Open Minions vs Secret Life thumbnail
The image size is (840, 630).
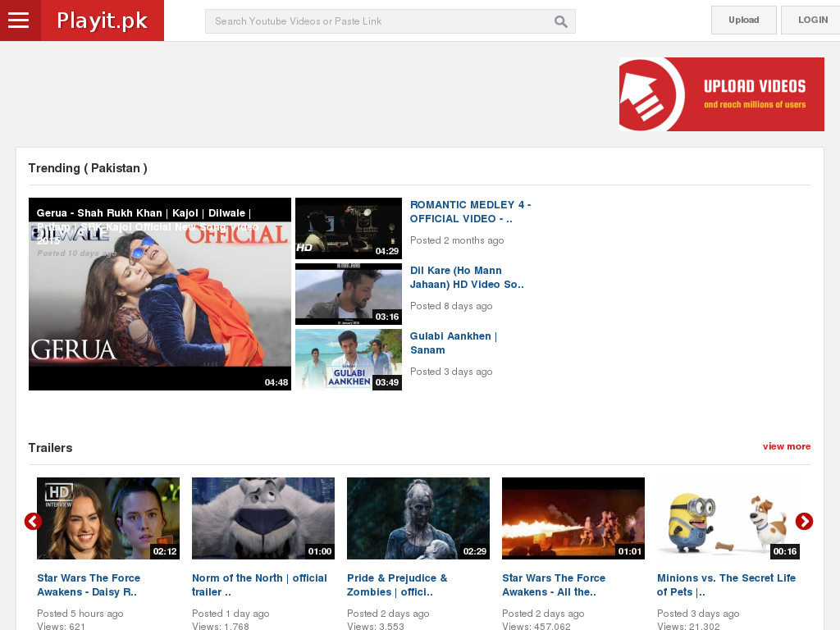(728, 518)
